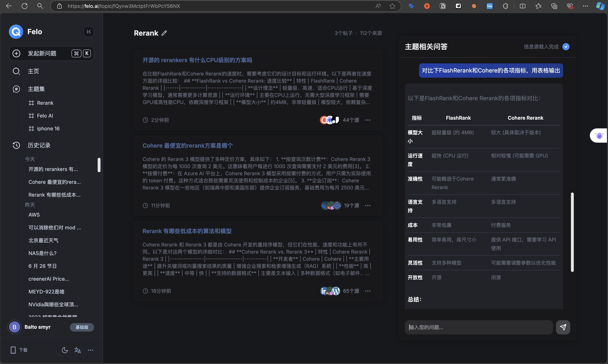Toggle dark mode moon icon in bottom sidebar

coord(64,350)
